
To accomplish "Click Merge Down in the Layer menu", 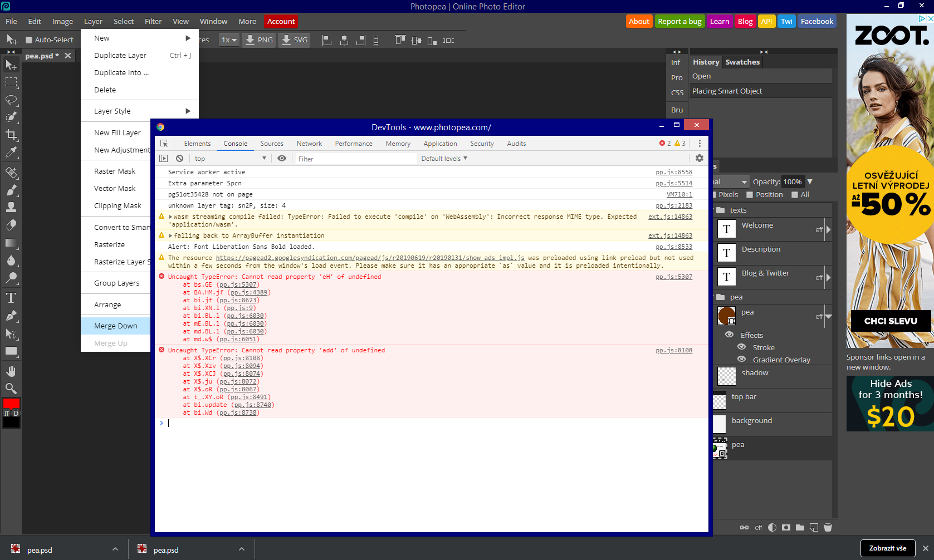I will (x=115, y=326).
